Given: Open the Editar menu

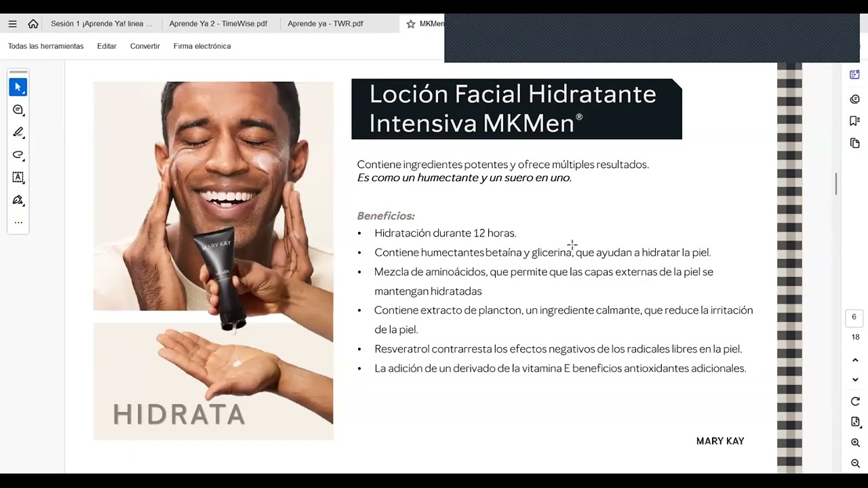Looking at the screenshot, I should coord(106,46).
